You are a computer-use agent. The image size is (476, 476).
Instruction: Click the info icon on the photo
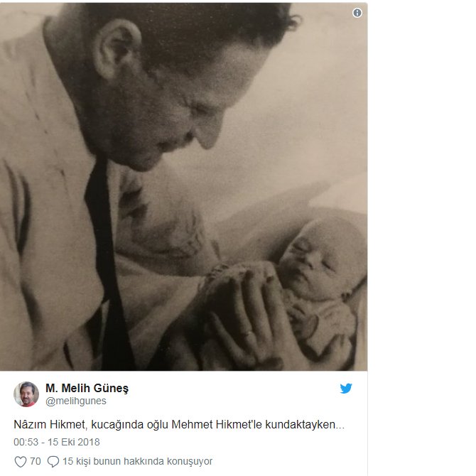(x=357, y=13)
